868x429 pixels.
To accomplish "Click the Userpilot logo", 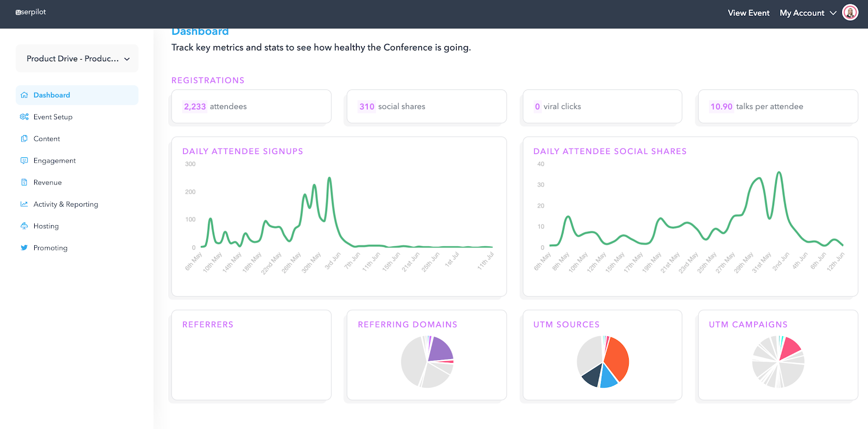I will pyautogui.click(x=31, y=12).
